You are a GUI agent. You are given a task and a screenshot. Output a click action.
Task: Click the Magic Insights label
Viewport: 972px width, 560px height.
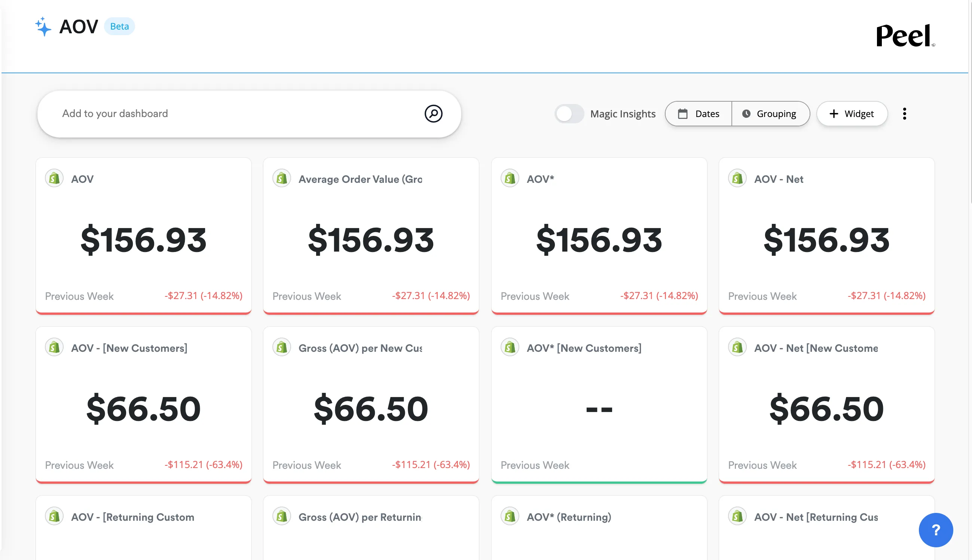tap(623, 114)
